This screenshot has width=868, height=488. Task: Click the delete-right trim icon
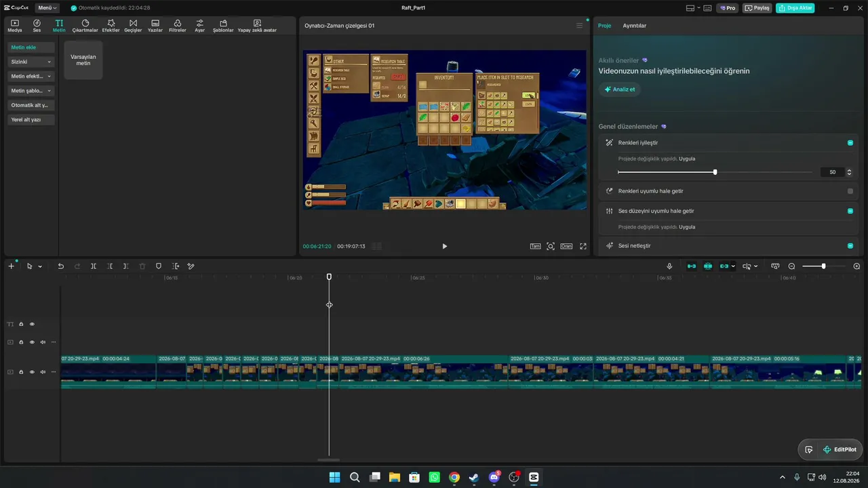[x=126, y=266]
